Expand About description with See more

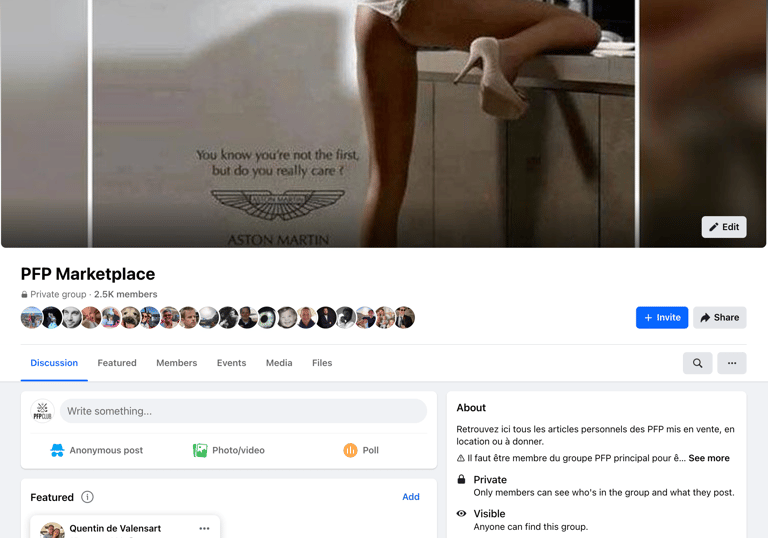coord(709,458)
